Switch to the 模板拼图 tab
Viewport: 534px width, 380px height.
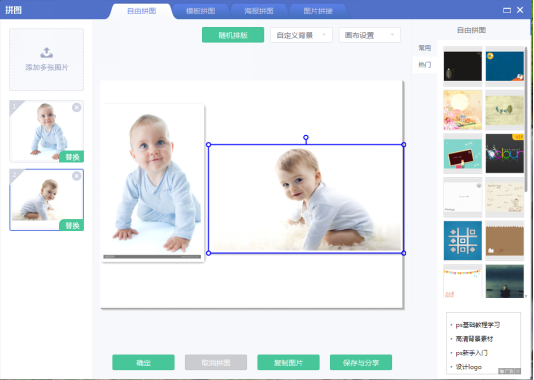tap(200, 11)
